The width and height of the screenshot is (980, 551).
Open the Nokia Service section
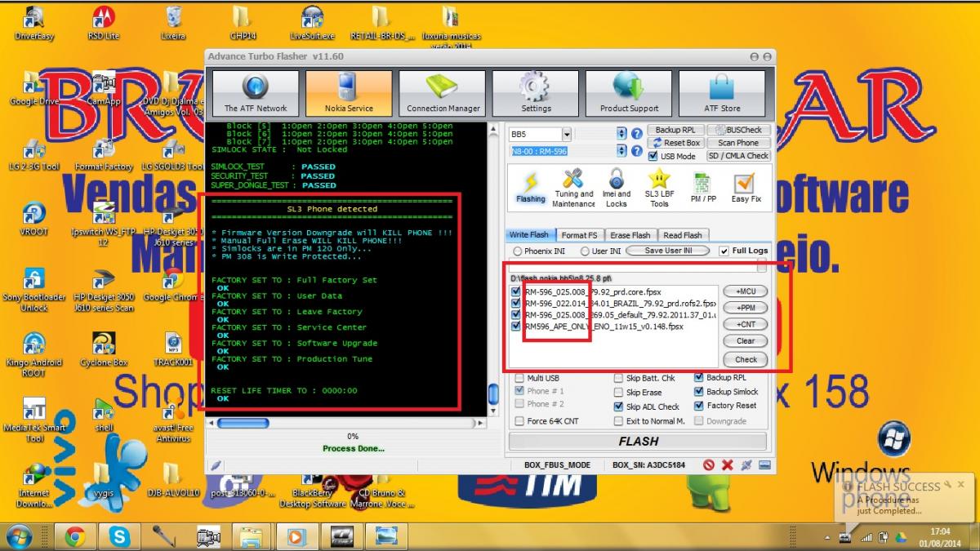tap(349, 93)
